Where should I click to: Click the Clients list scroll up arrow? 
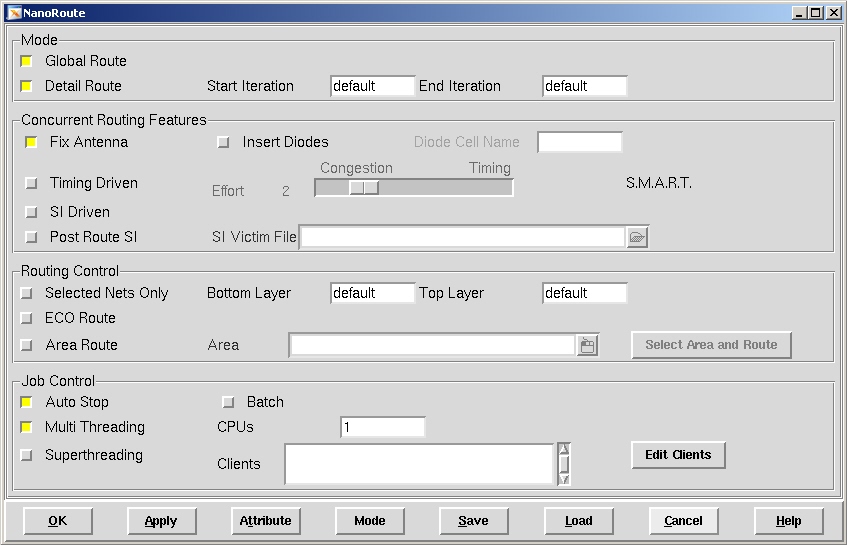pyautogui.click(x=564, y=449)
